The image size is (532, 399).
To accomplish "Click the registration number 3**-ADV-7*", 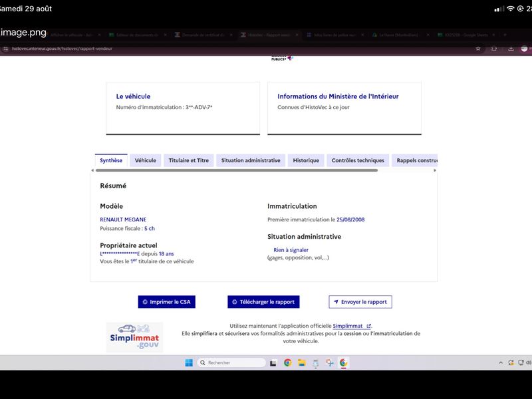I will [x=199, y=107].
